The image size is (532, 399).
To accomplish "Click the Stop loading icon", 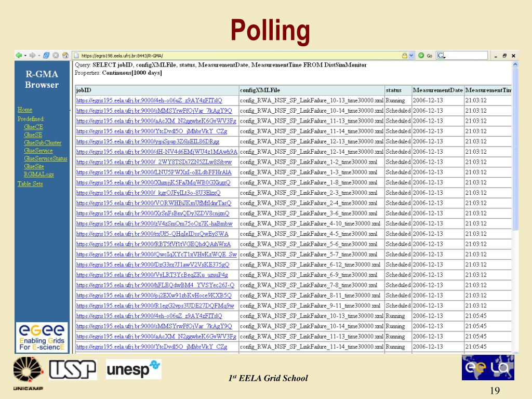I will [56, 55].
